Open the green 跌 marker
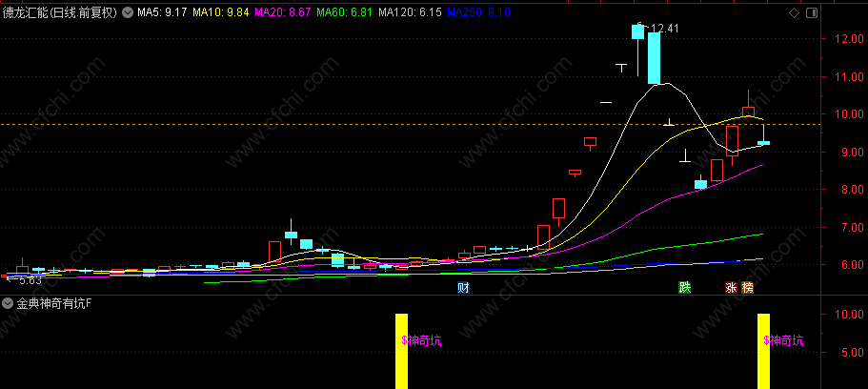The height and width of the screenshot is (389, 868). (685, 288)
